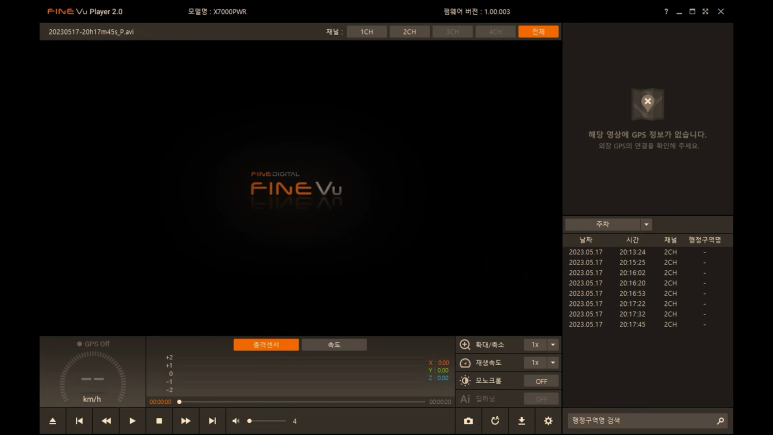Rewind the video

pyautogui.click(x=106, y=421)
